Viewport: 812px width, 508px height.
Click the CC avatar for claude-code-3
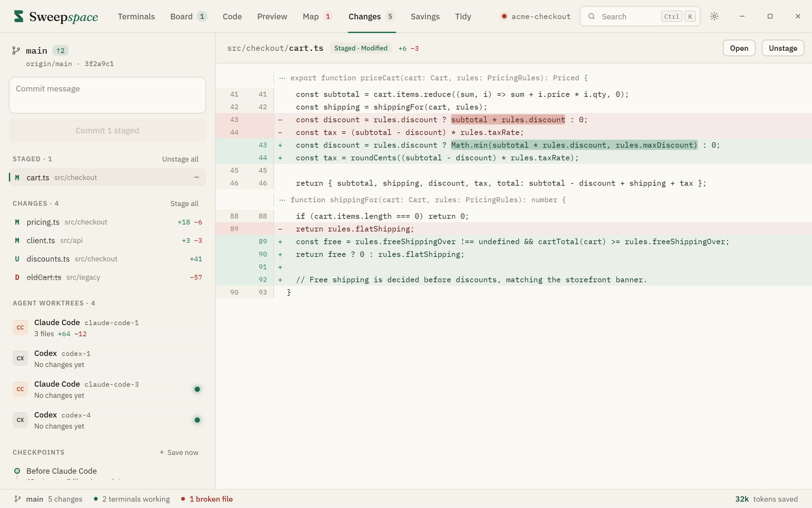click(20, 389)
